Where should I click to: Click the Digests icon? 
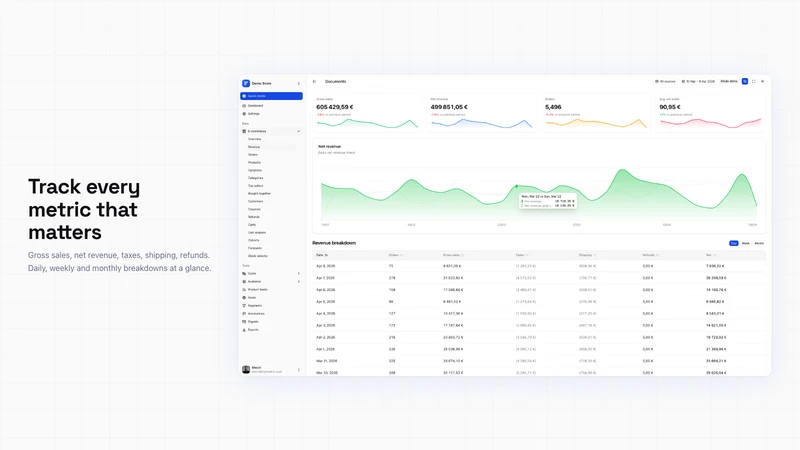[244, 322]
